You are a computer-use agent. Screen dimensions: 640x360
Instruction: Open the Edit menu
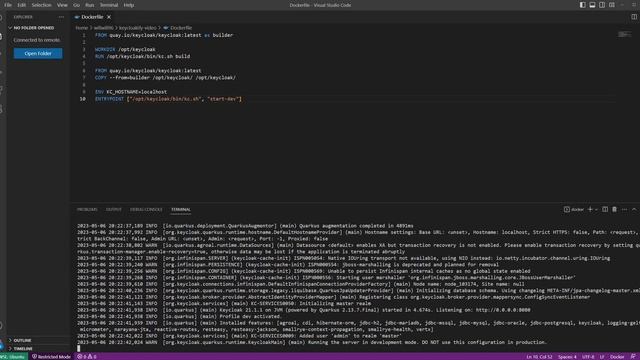point(22,5)
